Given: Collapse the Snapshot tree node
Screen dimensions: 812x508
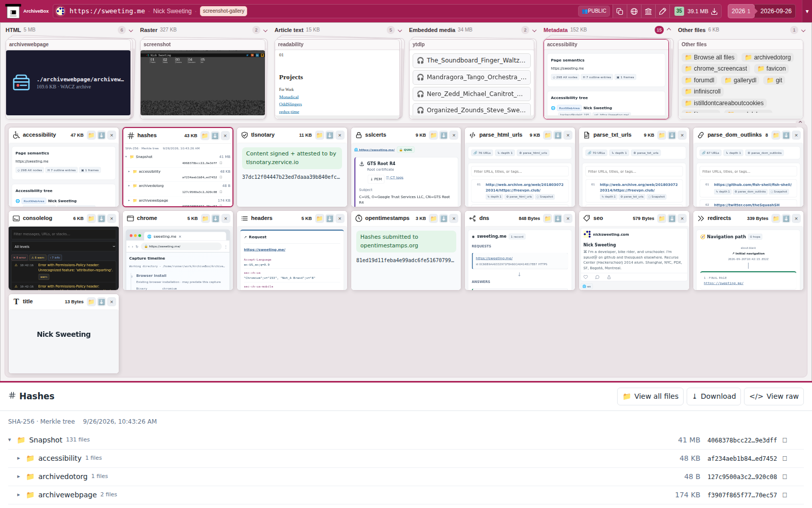Looking at the screenshot, I should click(10, 440).
